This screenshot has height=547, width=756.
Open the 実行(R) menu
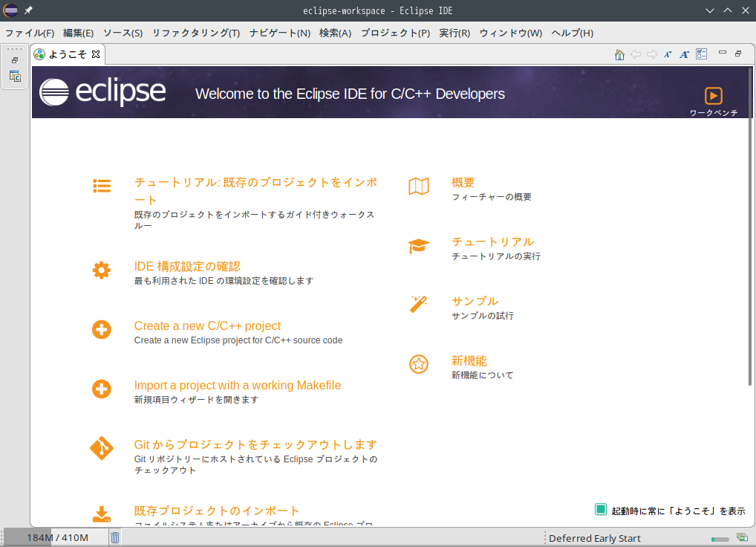(454, 33)
